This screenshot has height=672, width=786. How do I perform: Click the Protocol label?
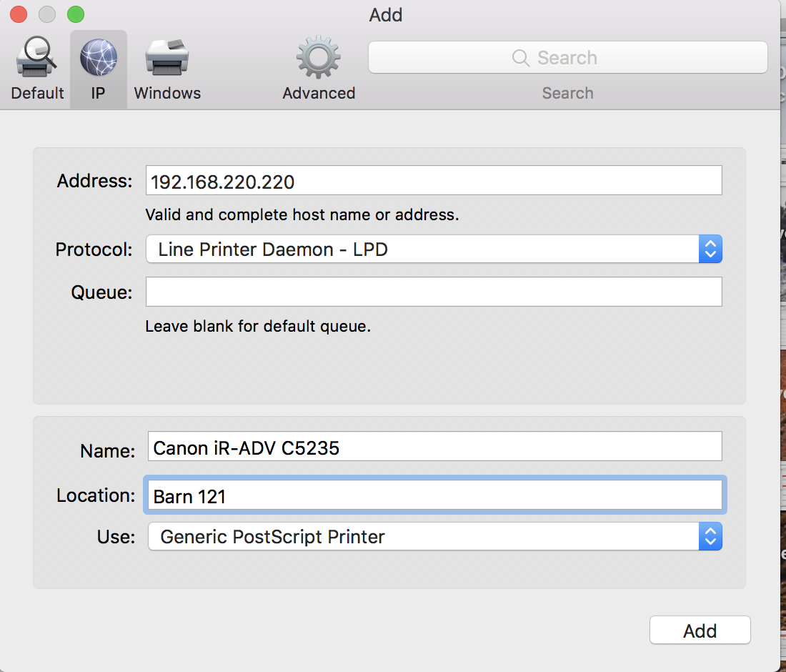coord(94,249)
